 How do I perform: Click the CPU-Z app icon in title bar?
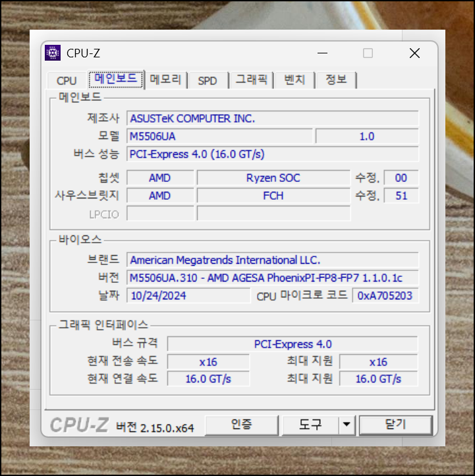click(53, 53)
